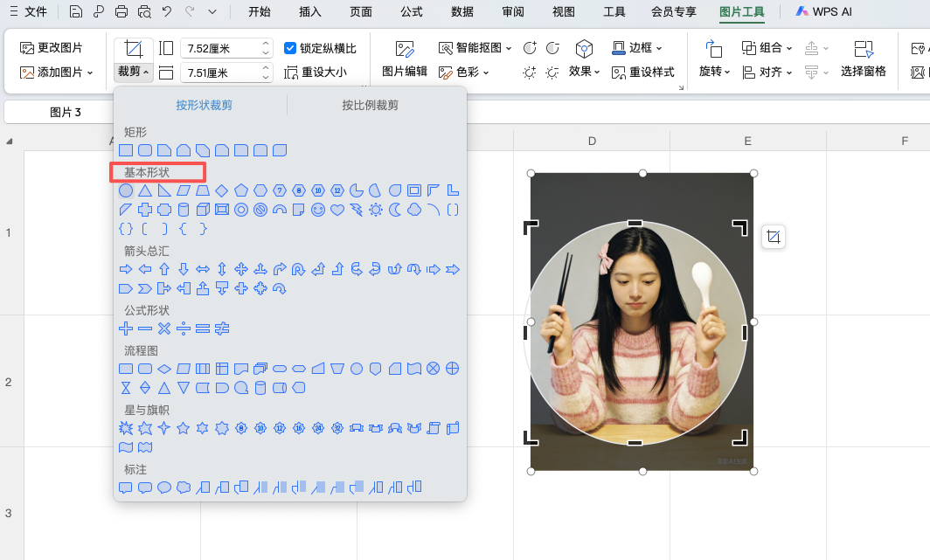Select the oval shape under 基本形状

click(x=126, y=190)
